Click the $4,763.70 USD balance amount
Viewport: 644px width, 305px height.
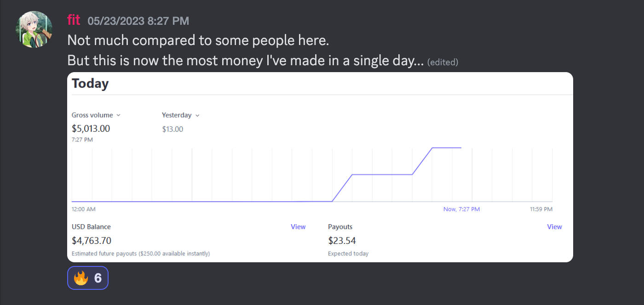92,241
